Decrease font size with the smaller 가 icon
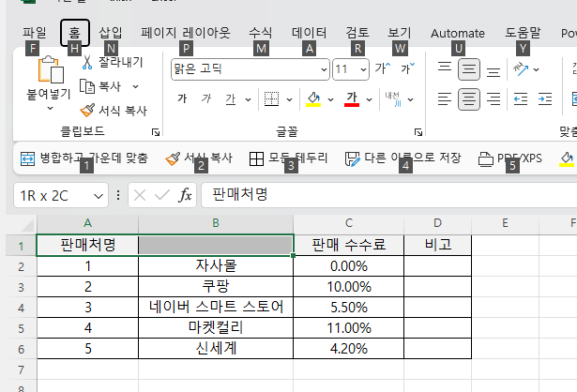The width and height of the screenshot is (577, 392). [x=408, y=68]
